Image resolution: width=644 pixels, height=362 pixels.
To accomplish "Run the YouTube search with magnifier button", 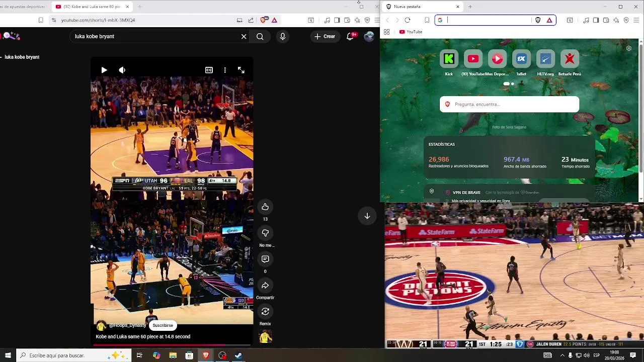I will (260, 36).
